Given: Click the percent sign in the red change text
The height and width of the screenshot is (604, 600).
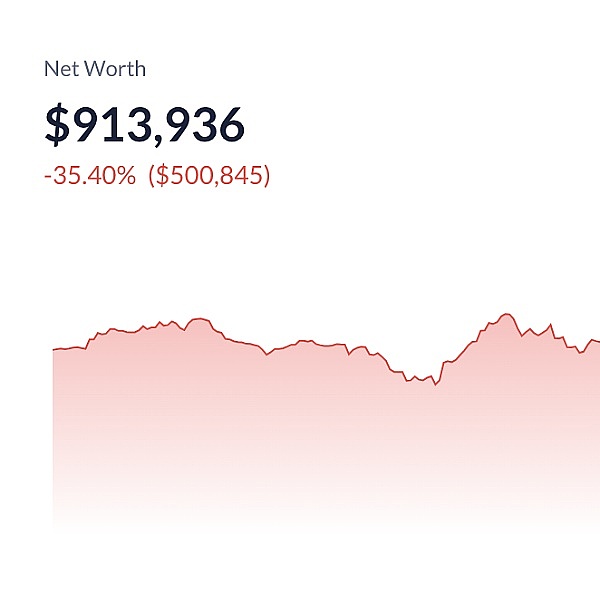Looking at the screenshot, I should point(126,176).
